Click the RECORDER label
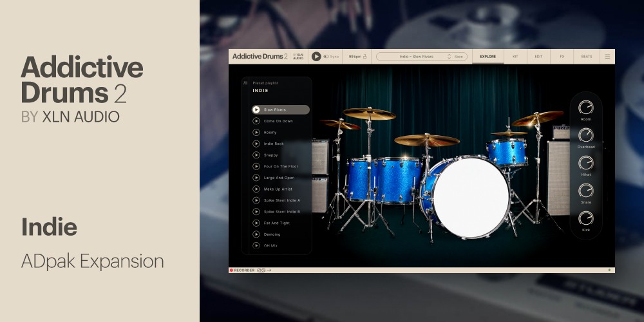This screenshot has height=322, width=644. coord(244,270)
